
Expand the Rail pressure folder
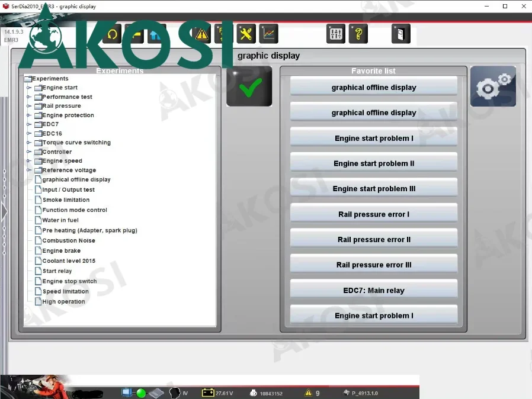pos(29,106)
